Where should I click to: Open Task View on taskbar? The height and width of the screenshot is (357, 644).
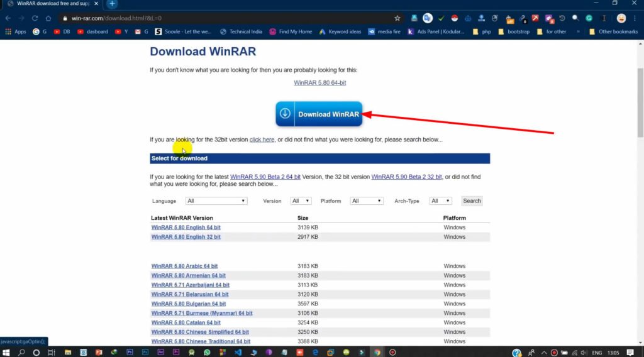(x=52, y=353)
